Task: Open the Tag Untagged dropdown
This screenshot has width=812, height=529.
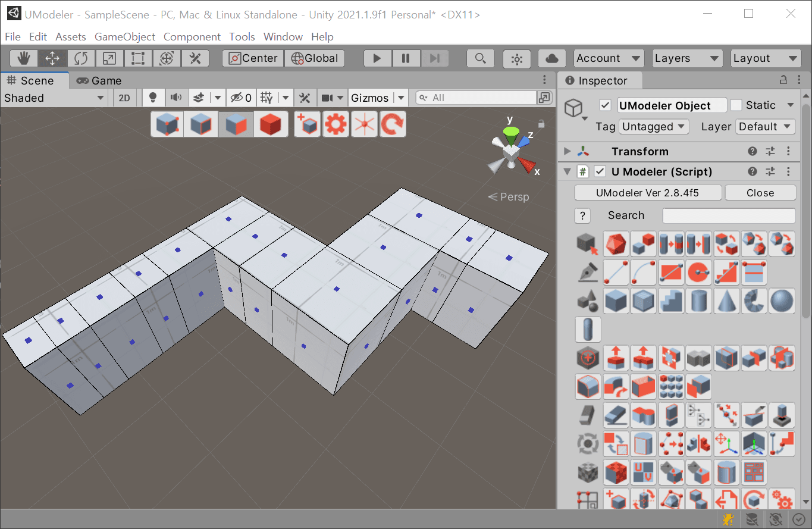Action: [x=653, y=127]
